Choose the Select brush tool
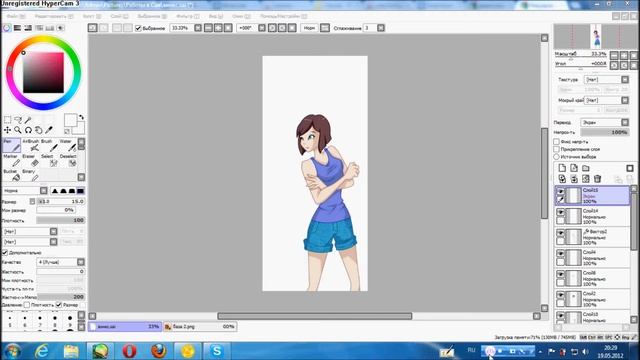640x360 pixels. pos(49,160)
